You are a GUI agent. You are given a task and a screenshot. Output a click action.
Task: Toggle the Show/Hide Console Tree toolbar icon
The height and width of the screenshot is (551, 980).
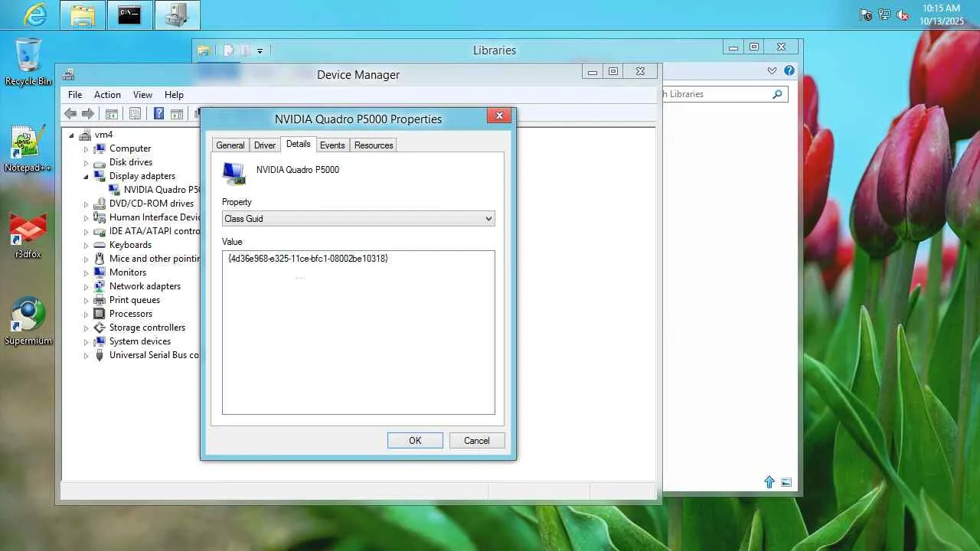coord(112,114)
